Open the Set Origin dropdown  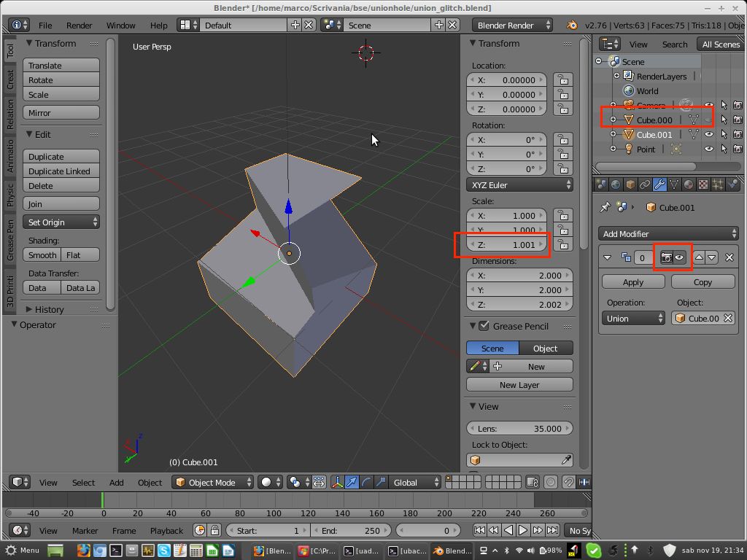[x=61, y=222]
